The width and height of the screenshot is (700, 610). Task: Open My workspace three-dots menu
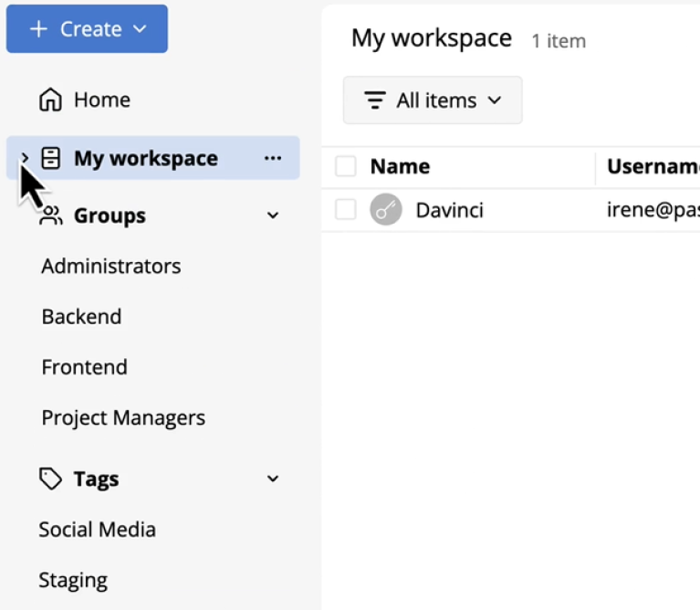[x=272, y=158]
